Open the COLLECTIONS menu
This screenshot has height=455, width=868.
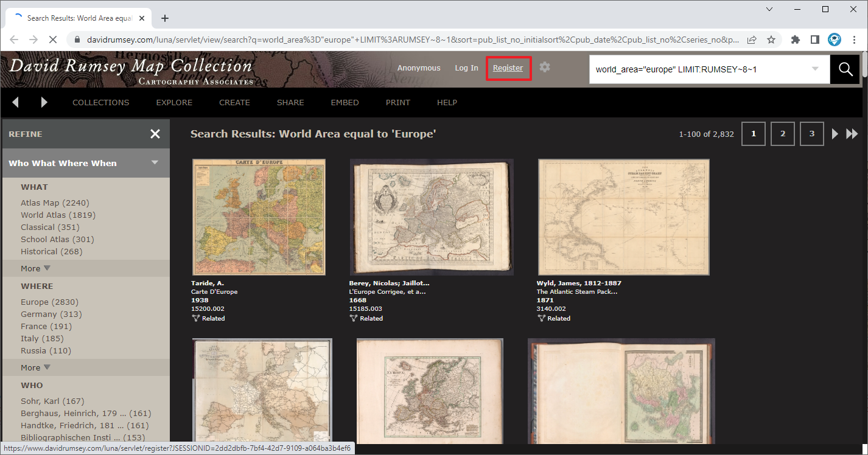pyautogui.click(x=100, y=102)
